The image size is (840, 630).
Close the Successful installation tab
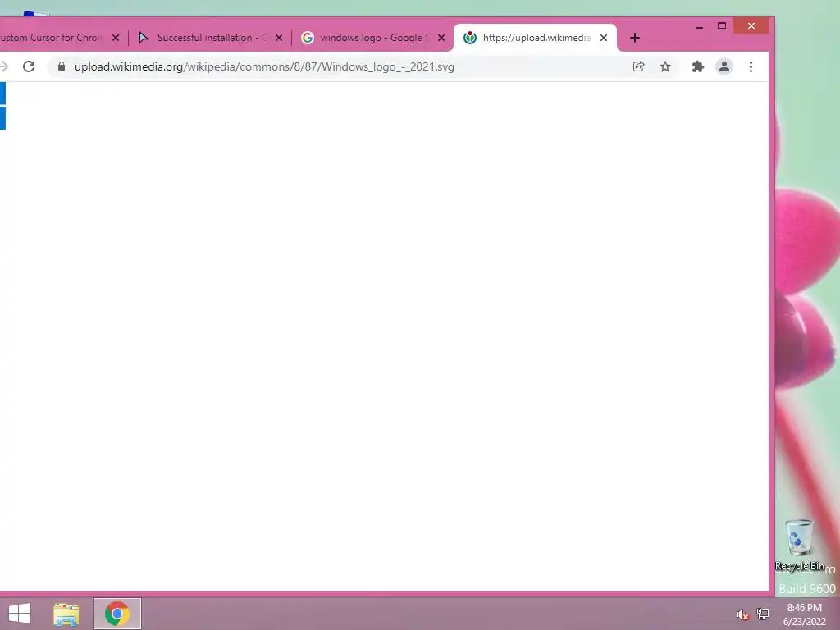coord(279,38)
